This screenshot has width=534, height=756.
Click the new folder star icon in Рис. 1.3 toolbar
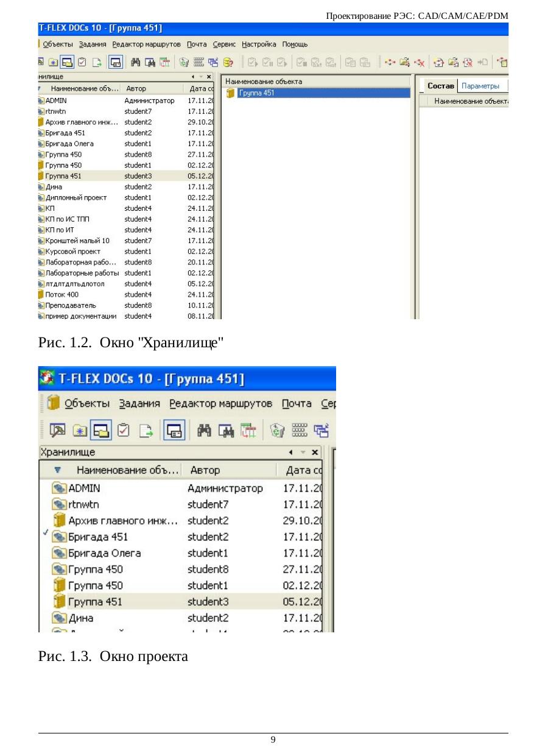pos(79,431)
